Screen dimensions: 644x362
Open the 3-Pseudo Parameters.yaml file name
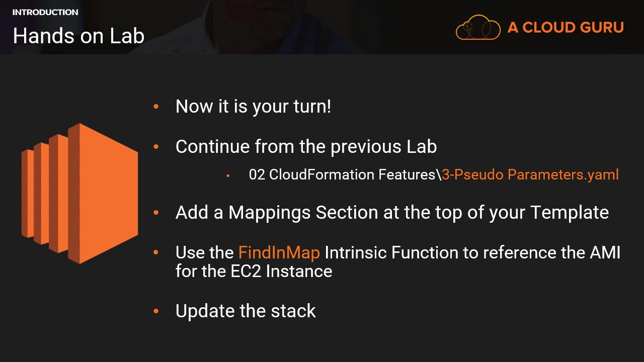[530, 174]
